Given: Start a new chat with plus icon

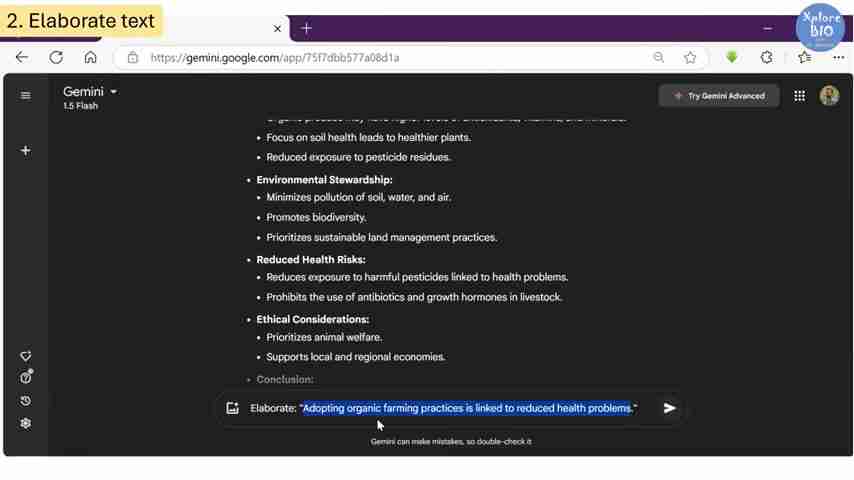Looking at the screenshot, I should pos(26,151).
